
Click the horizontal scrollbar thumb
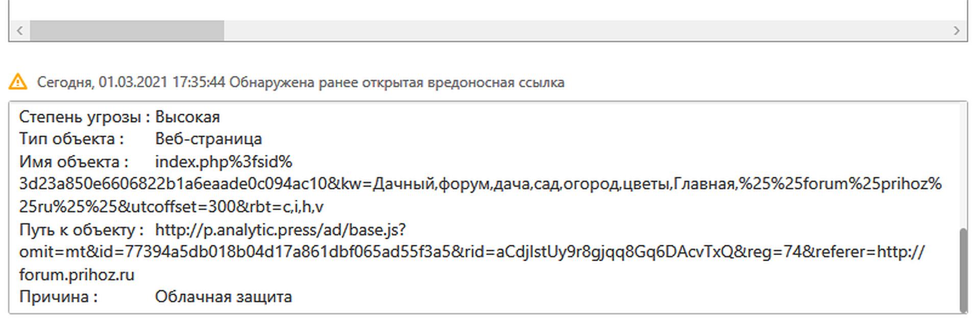[x=127, y=31]
